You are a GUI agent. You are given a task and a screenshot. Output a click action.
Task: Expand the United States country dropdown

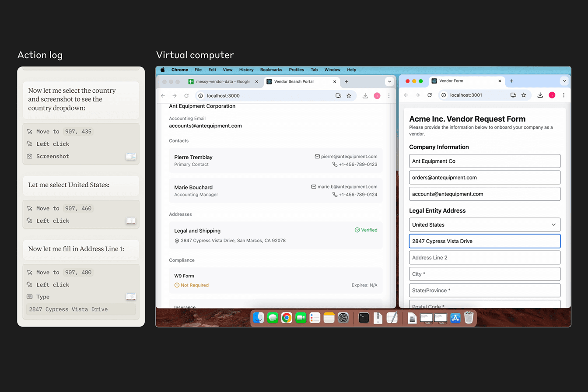point(484,225)
